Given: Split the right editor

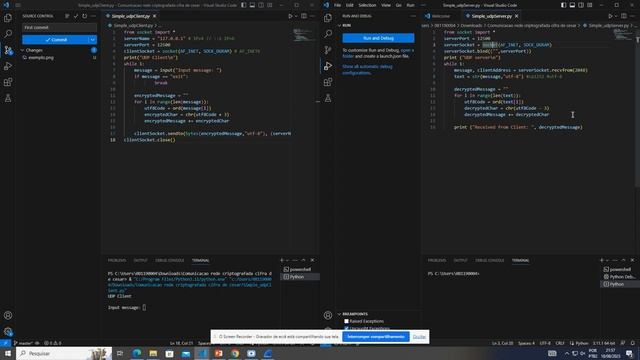Looking at the screenshot, I should coord(624,16).
